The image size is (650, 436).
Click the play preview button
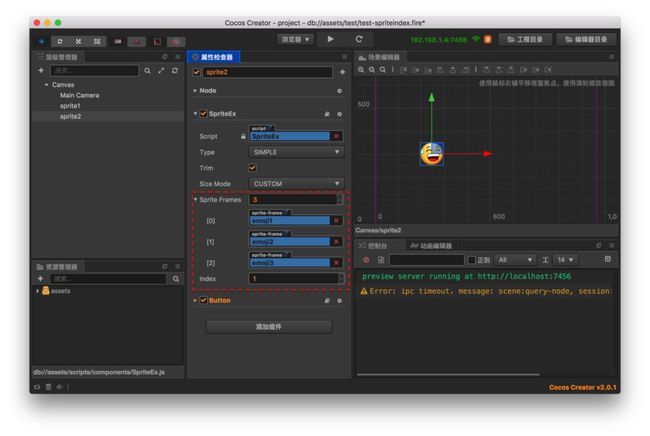click(x=330, y=39)
